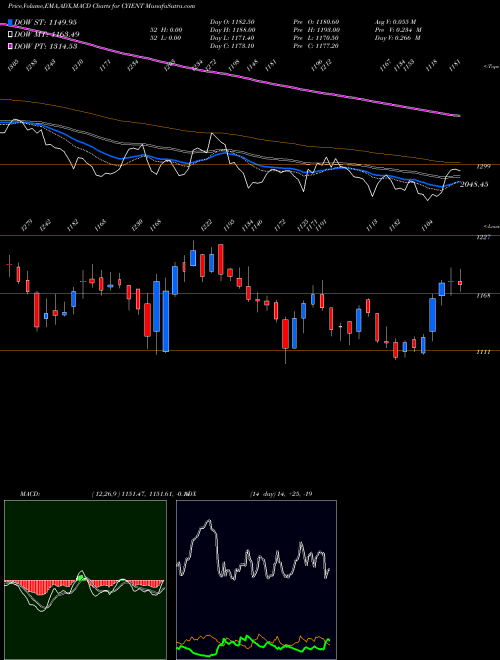Click the magenta long-term EMA line endpoint

[x=459, y=115]
